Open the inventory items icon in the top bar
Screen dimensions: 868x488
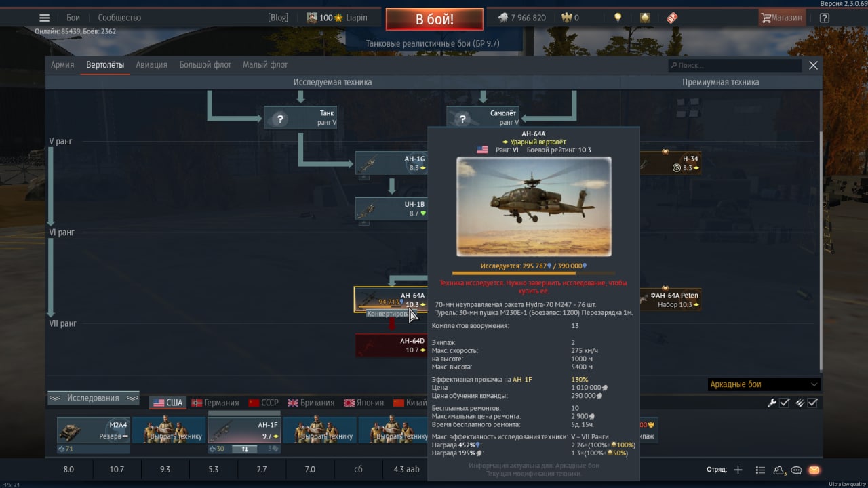pyautogui.click(x=645, y=18)
